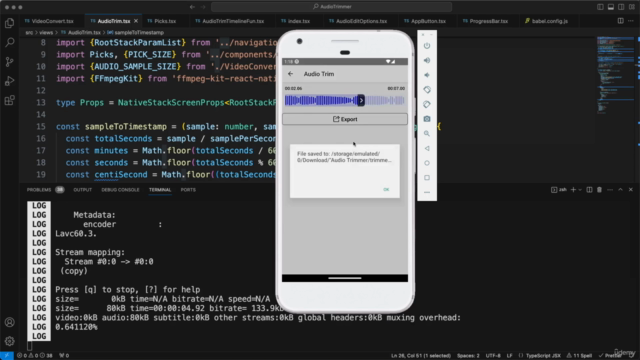Screen dimensions: 640x360
Task: Change language mode TypeScript JSX
Action: (543, 356)
